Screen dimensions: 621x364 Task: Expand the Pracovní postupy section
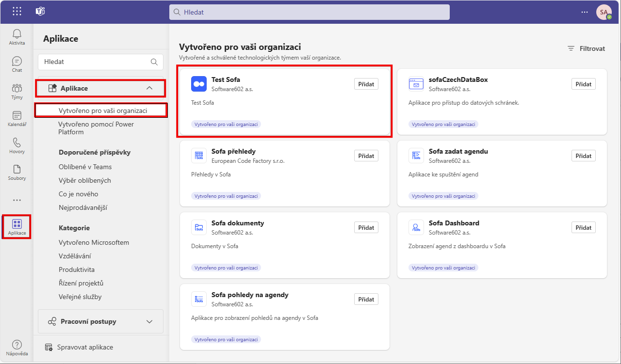(100, 321)
